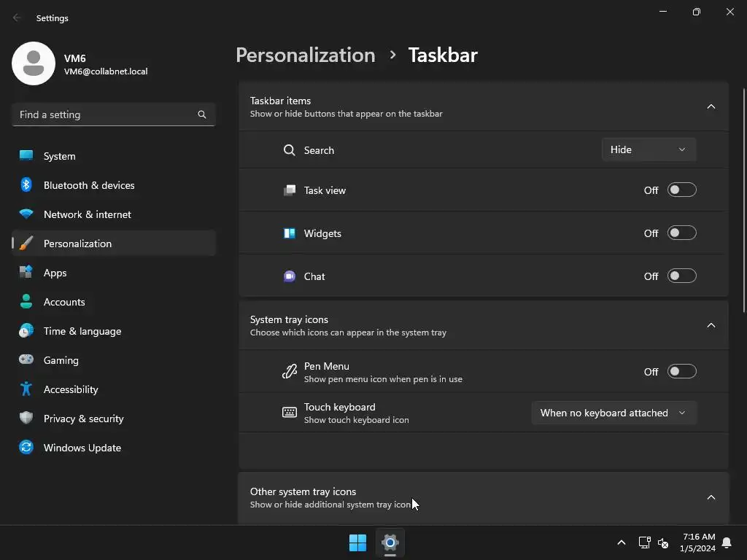The image size is (747, 560).
Task: Collapse the Taskbar items section
Action: (711, 106)
